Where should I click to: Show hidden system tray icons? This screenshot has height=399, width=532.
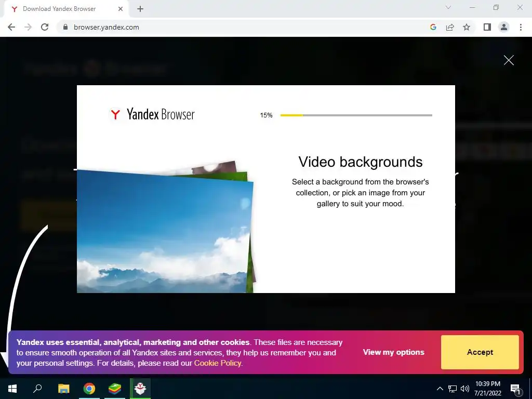pos(440,389)
